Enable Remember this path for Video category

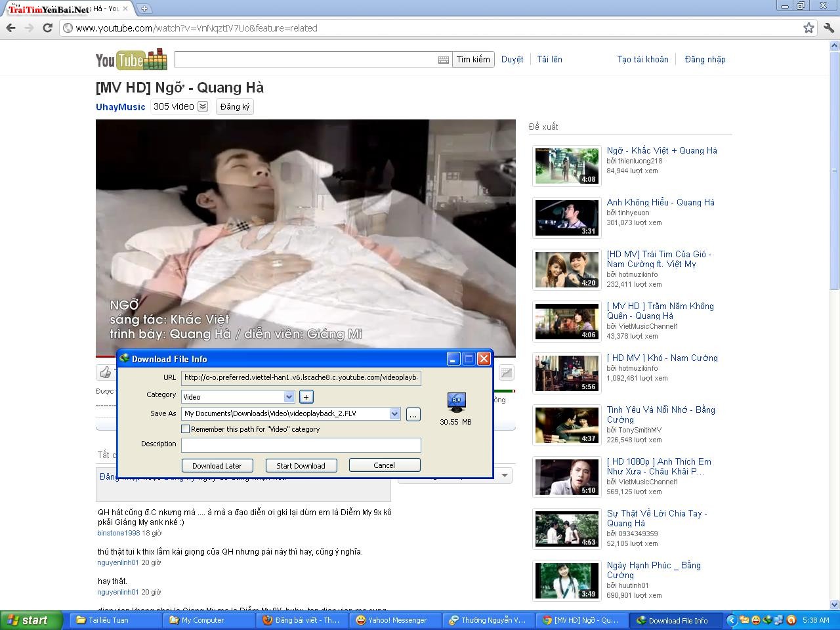pos(186,429)
